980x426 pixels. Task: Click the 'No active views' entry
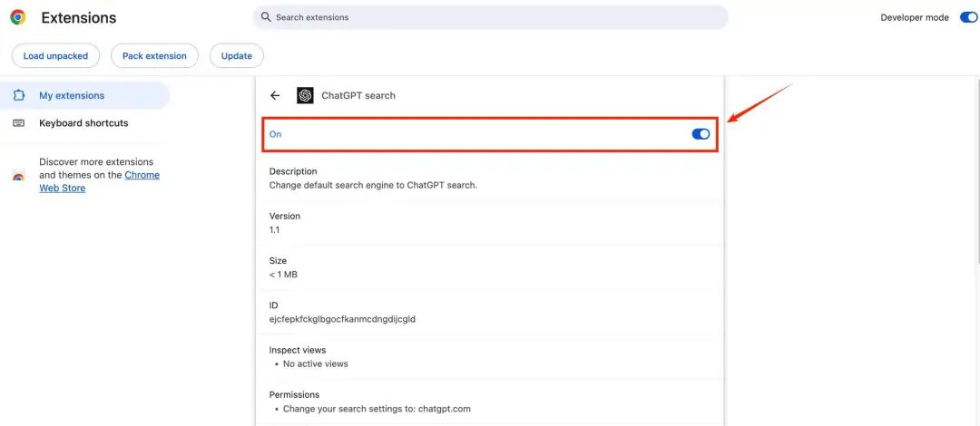click(316, 363)
